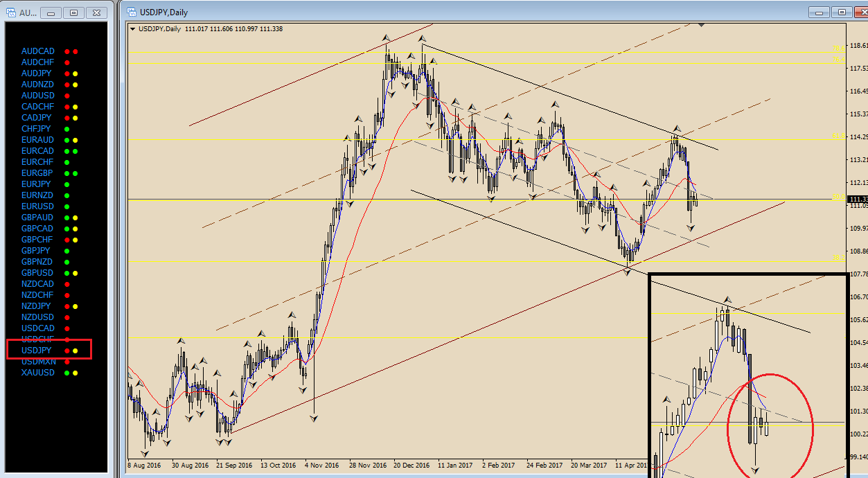Switch the chart to AUDNZD
This screenshot has height=478, width=868.
37,85
